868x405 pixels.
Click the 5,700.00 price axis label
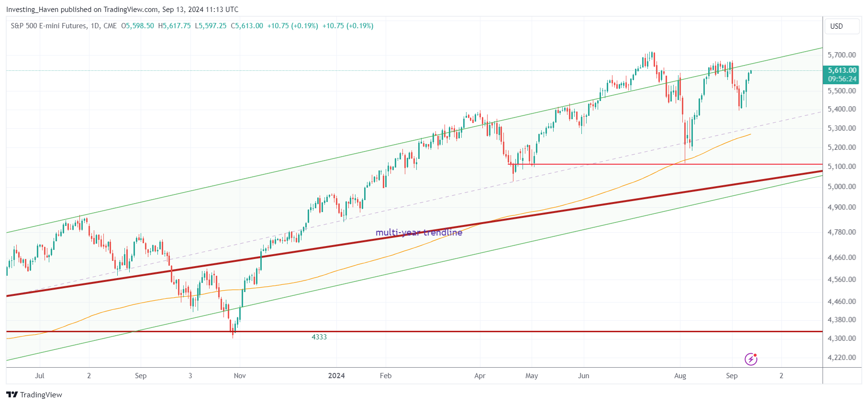842,55
